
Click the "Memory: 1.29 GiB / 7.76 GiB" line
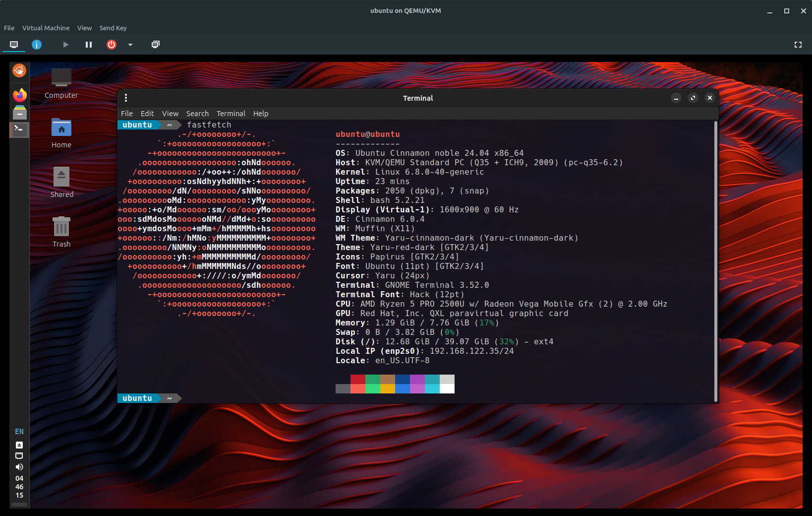coord(417,323)
